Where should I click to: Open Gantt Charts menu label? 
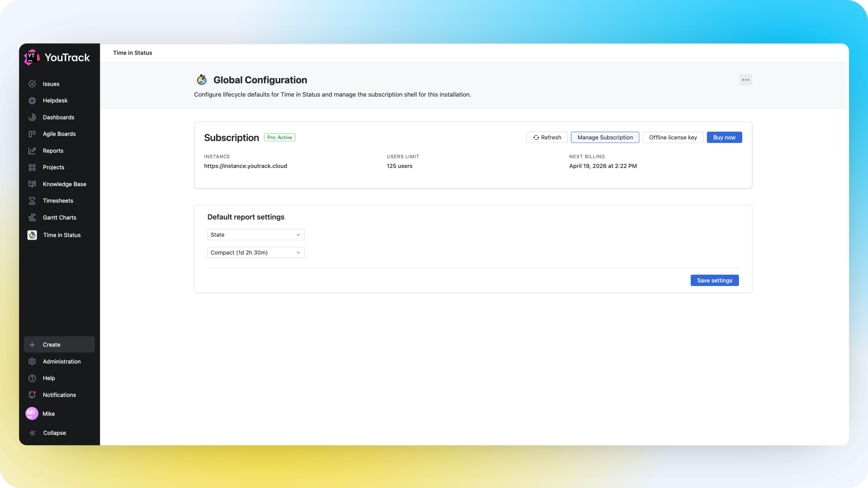click(59, 218)
